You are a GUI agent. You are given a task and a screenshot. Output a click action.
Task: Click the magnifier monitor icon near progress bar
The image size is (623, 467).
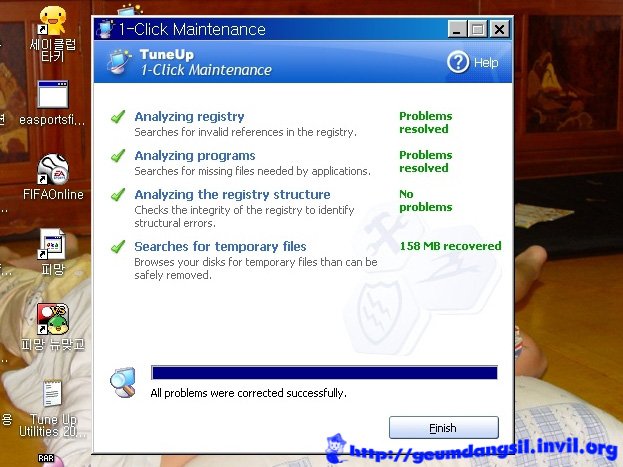tap(123, 382)
